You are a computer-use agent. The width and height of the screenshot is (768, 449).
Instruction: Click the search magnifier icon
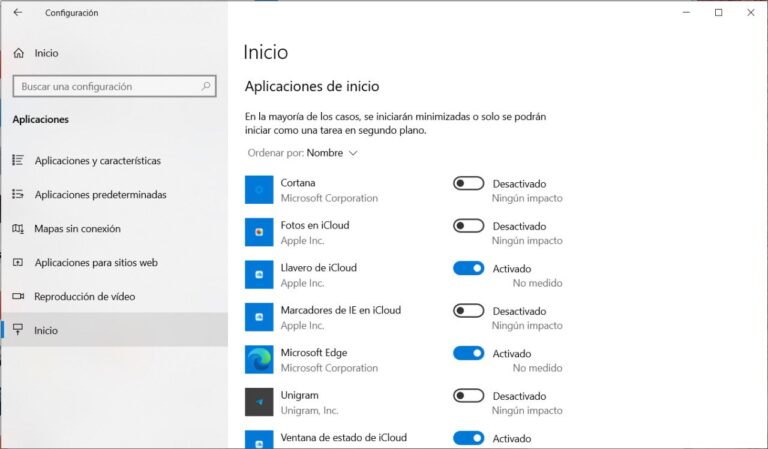point(206,86)
